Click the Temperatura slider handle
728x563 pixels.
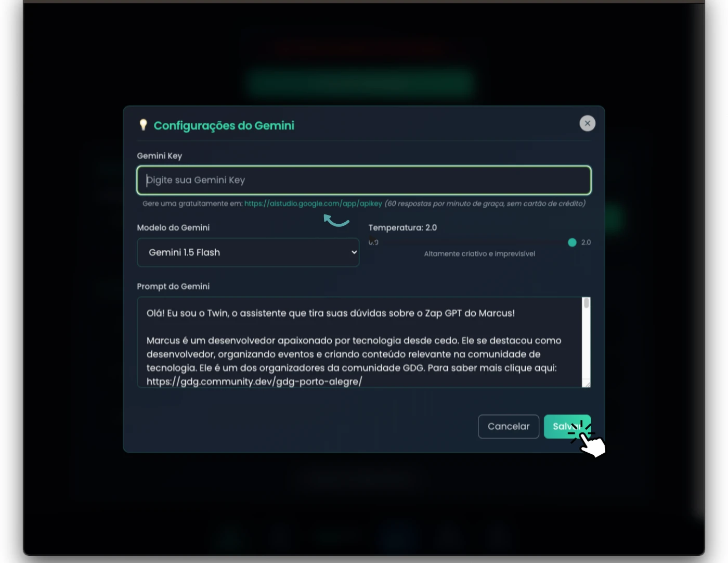pyautogui.click(x=572, y=242)
